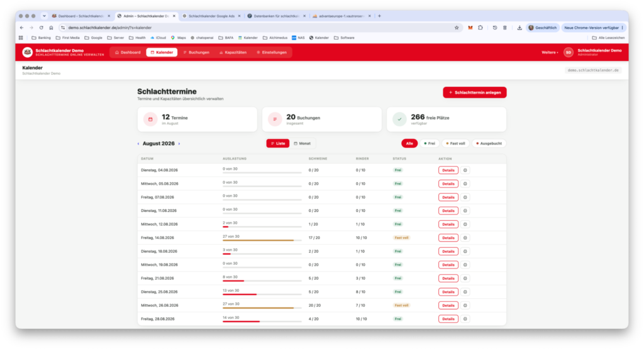Screen dimensions: 644x349
Task: Switch to Schlachtkalender Google Ads tab
Action: 211,16
